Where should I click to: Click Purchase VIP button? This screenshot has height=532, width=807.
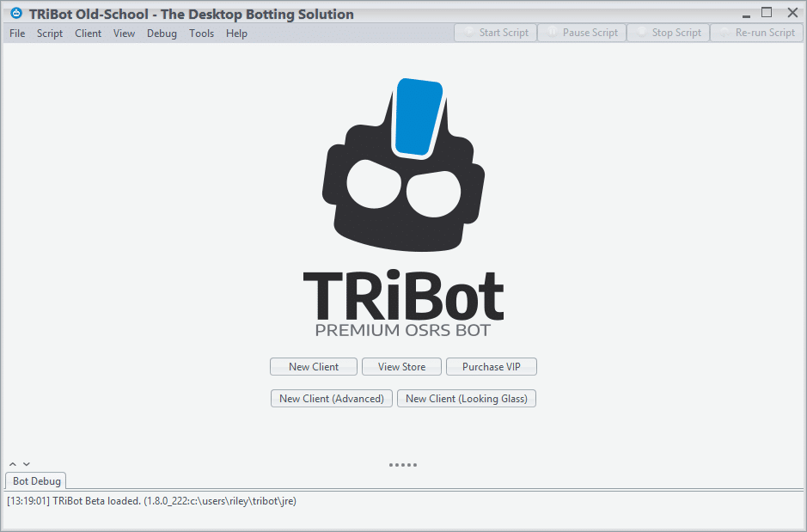[x=492, y=367]
